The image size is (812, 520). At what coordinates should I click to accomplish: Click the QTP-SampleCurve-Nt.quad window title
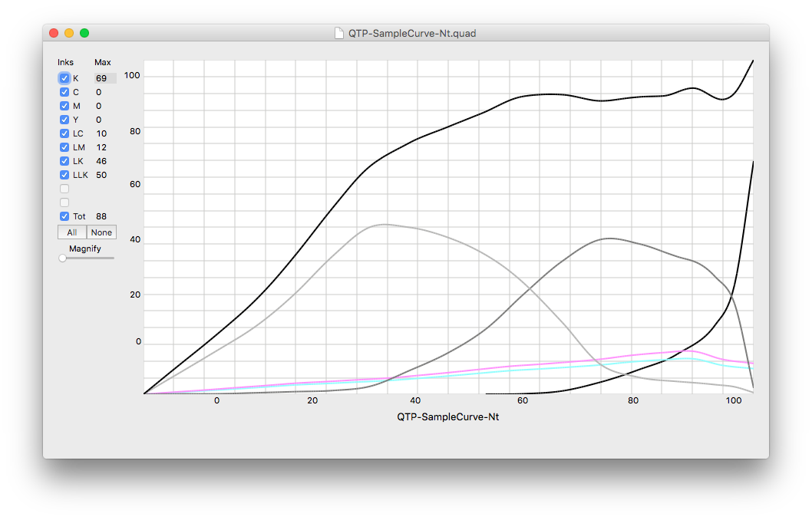click(x=412, y=33)
